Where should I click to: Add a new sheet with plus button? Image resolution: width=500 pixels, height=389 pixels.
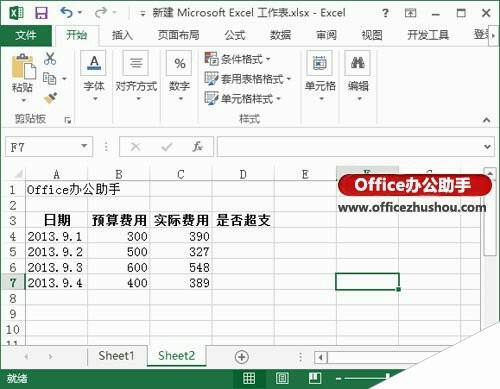coord(242,357)
